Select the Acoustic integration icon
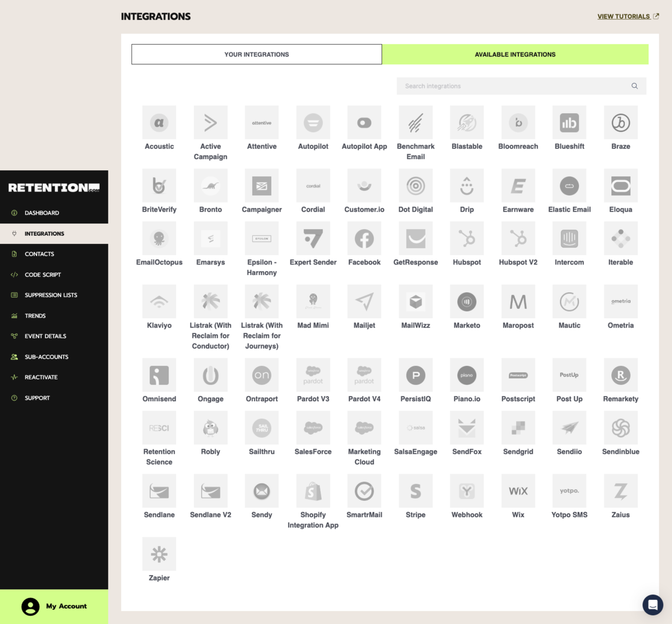Viewport: 672px width, 624px height. 159,123
